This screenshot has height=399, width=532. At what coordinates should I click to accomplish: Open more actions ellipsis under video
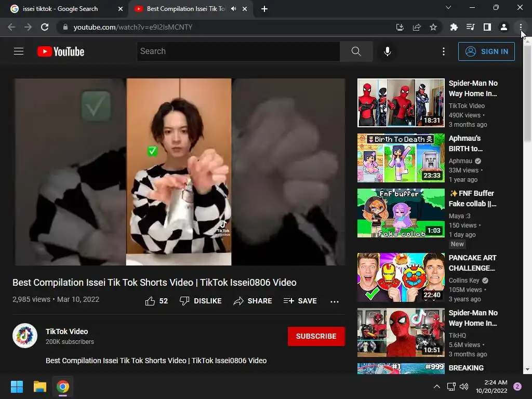[335, 301]
